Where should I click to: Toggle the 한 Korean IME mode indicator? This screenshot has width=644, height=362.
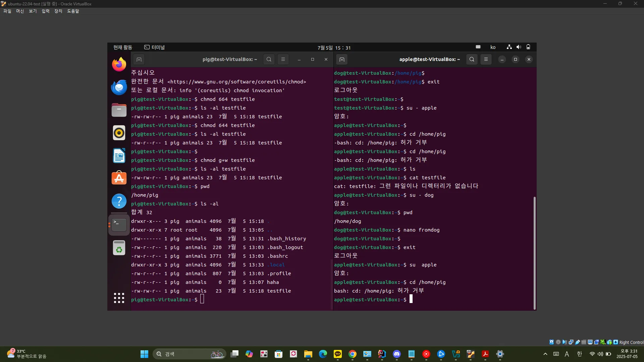[x=579, y=354]
